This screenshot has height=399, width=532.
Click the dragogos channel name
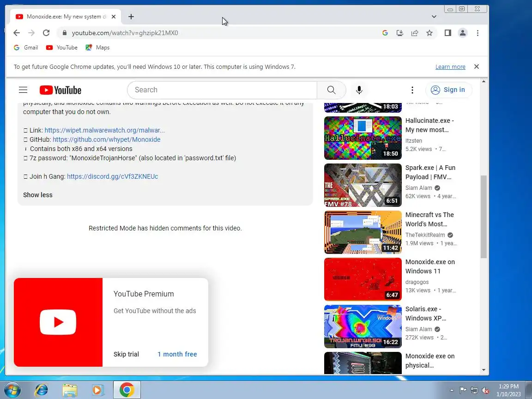[417, 282]
